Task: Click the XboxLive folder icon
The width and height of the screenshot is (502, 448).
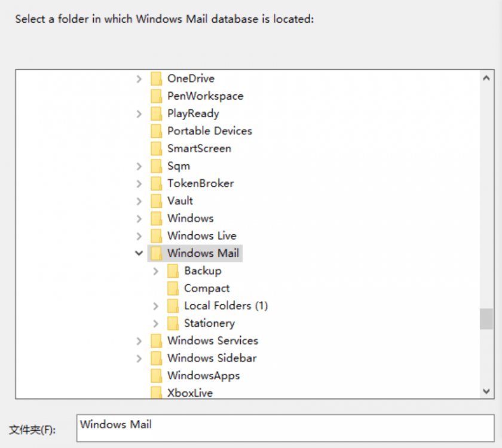Action: 156,392
